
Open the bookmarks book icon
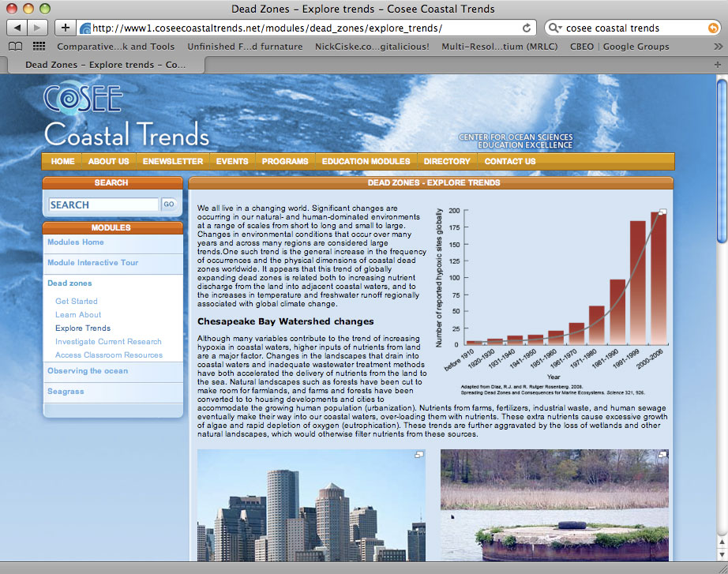[x=15, y=47]
